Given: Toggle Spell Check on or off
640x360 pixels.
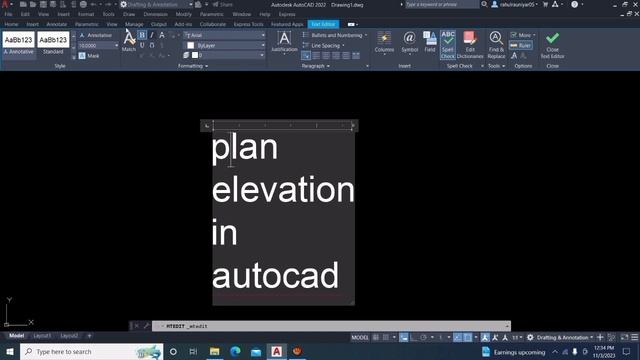Looking at the screenshot, I should [448, 44].
